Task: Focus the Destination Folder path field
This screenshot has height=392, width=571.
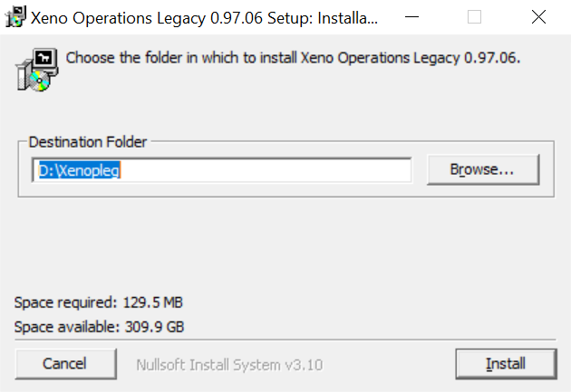Action: tap(222, 170)
